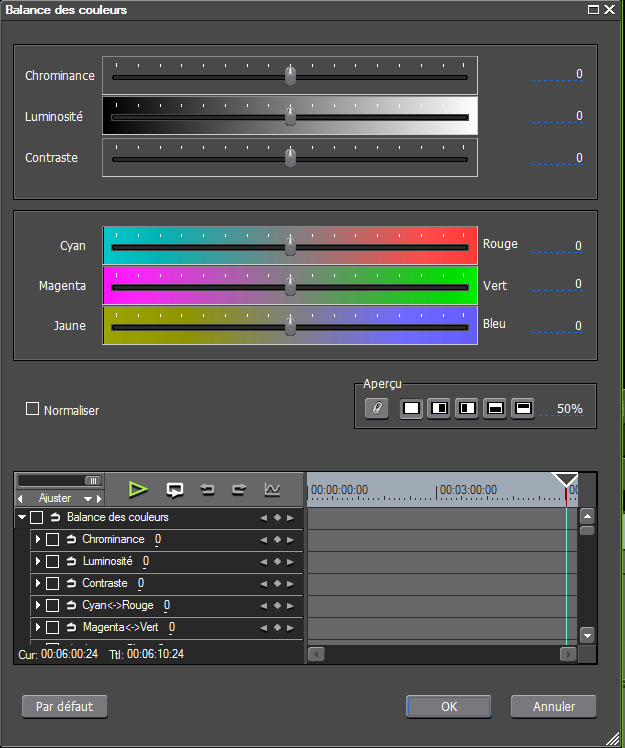Click the OK button
The width and height of the screenshot is (625, 748).
pos(449,706)
